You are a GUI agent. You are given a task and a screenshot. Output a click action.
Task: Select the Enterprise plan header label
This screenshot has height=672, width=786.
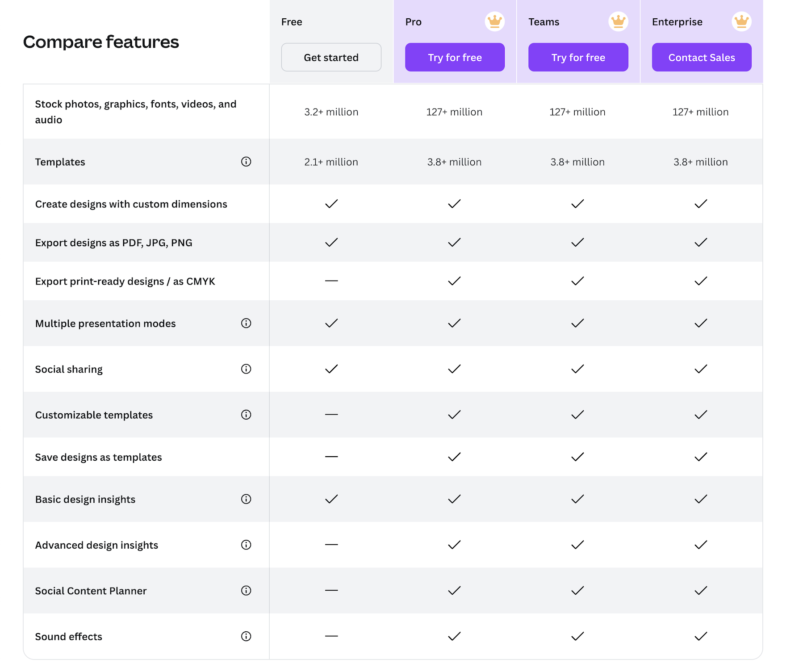coord(677,22)
